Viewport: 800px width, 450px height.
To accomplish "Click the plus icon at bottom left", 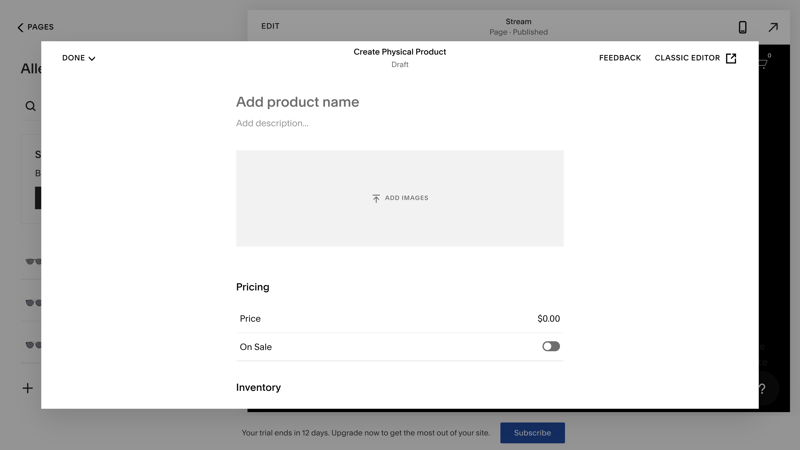I will coord(27,388).
